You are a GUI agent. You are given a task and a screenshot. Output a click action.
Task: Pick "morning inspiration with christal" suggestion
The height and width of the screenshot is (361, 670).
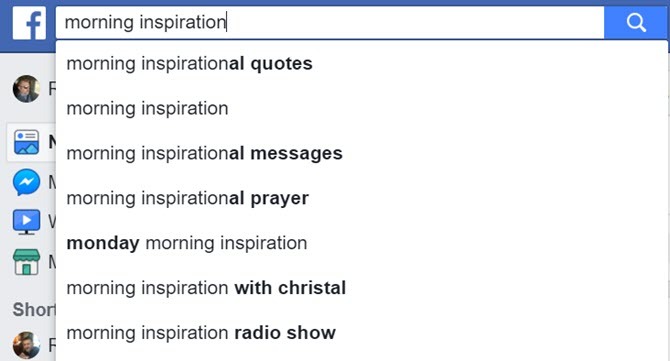(x=361, y=288)
